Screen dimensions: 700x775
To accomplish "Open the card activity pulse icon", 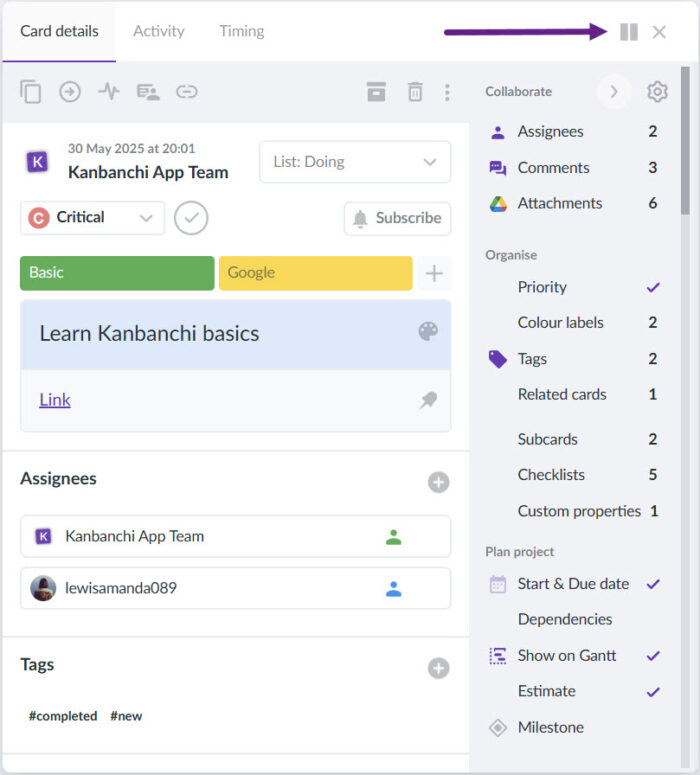I will click(109, 91).
